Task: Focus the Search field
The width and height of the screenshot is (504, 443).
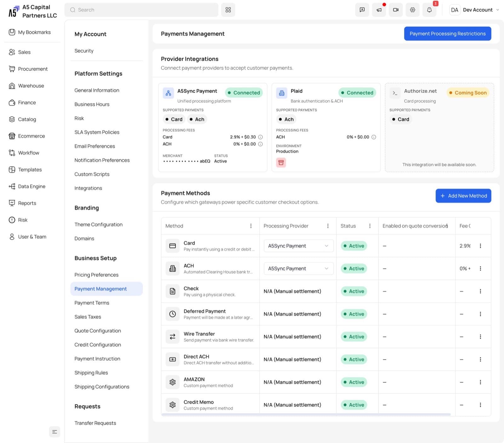Action: click(x=141, y=10)
